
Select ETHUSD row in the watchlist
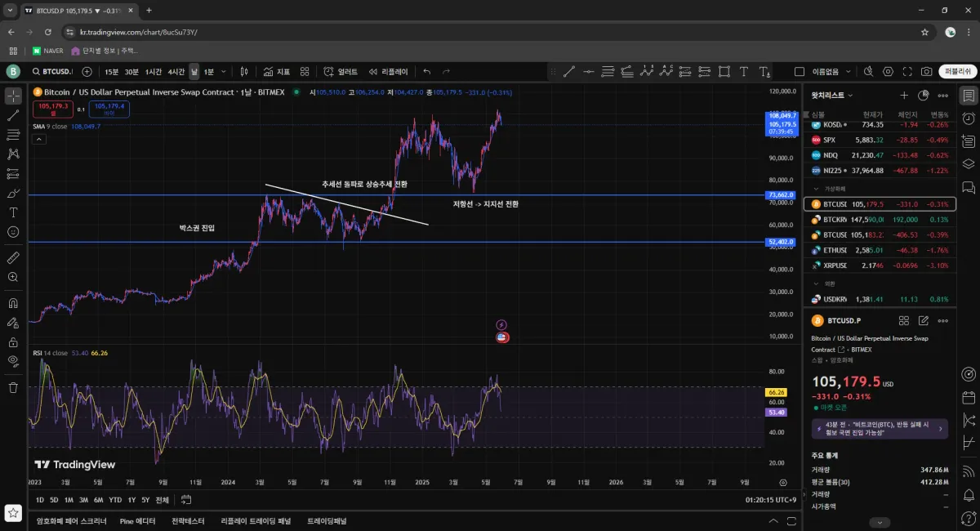[x=880, y=250]
